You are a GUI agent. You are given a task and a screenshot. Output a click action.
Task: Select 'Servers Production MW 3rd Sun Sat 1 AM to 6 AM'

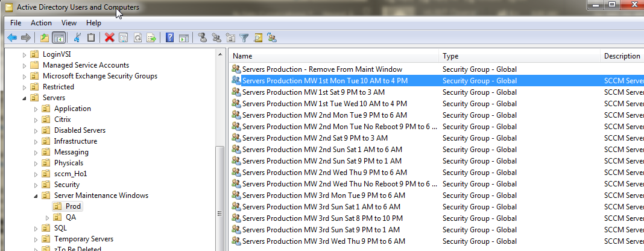(321, 206)
